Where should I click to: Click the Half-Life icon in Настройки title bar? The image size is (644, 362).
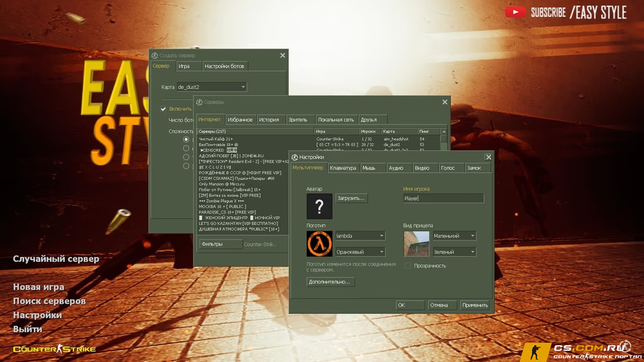pos(294,157)
